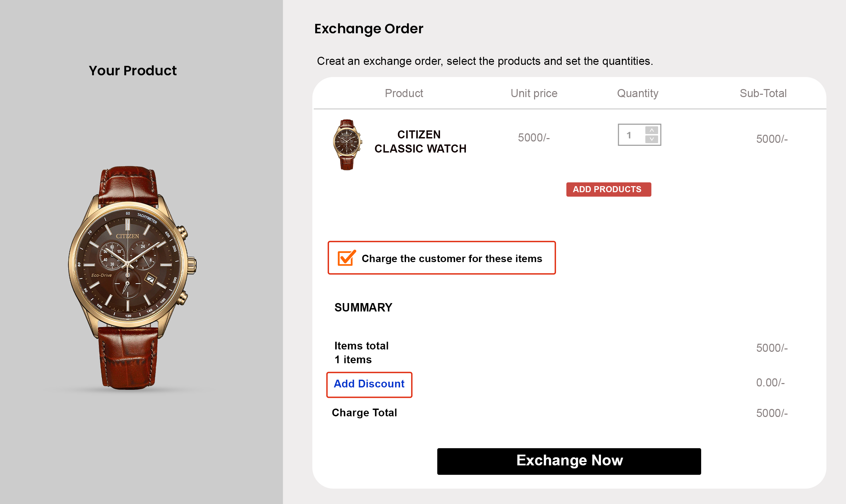Increase quantity using the up arrow
846x504 pixels.
pyautogui.click(x=651, y=130)
